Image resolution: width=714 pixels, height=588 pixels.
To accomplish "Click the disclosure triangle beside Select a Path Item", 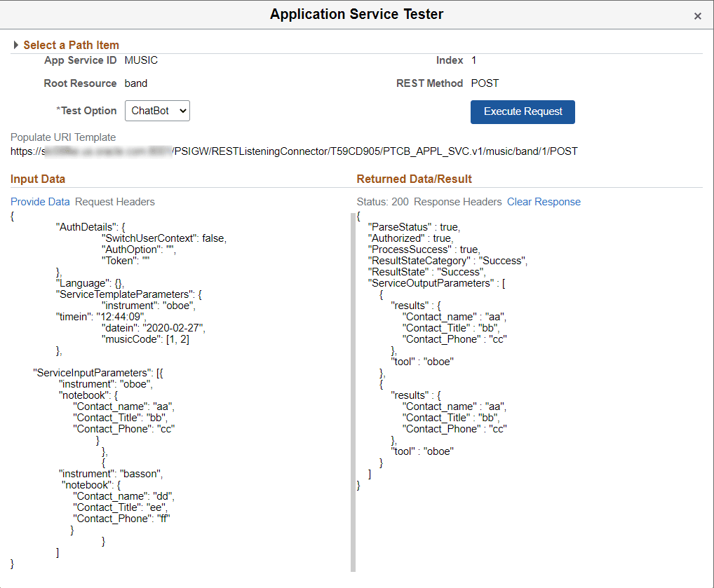I will [16, 44].
